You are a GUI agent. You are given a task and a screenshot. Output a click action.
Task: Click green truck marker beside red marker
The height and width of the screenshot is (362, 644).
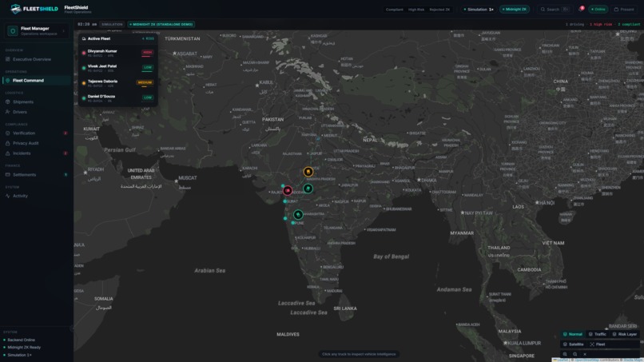click(308, 189)
